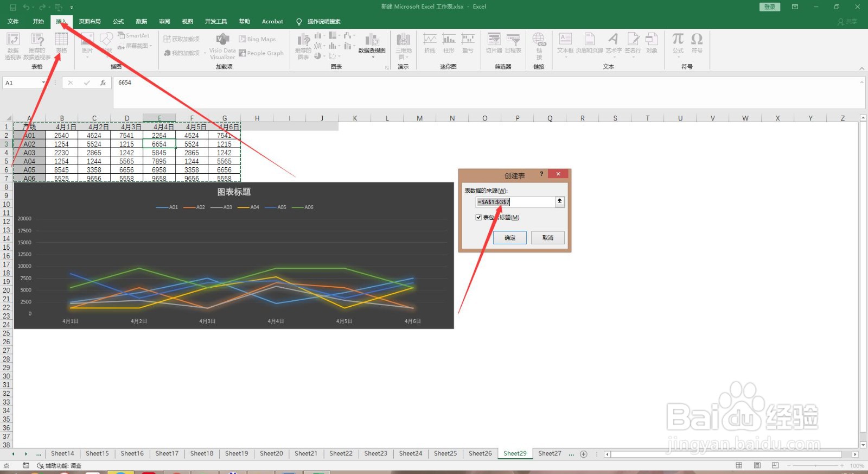Click the 共享 share button

pos(847,22)
